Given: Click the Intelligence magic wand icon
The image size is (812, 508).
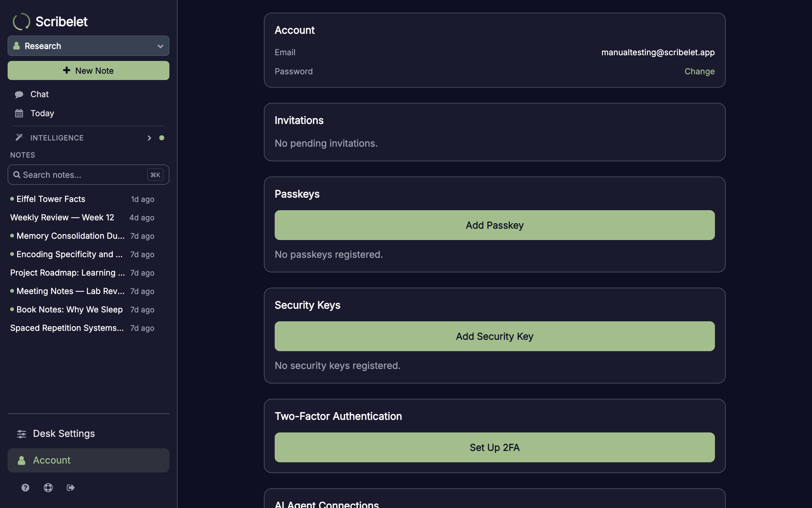Looking at the screenshot, I should click(x=19, y=137).
